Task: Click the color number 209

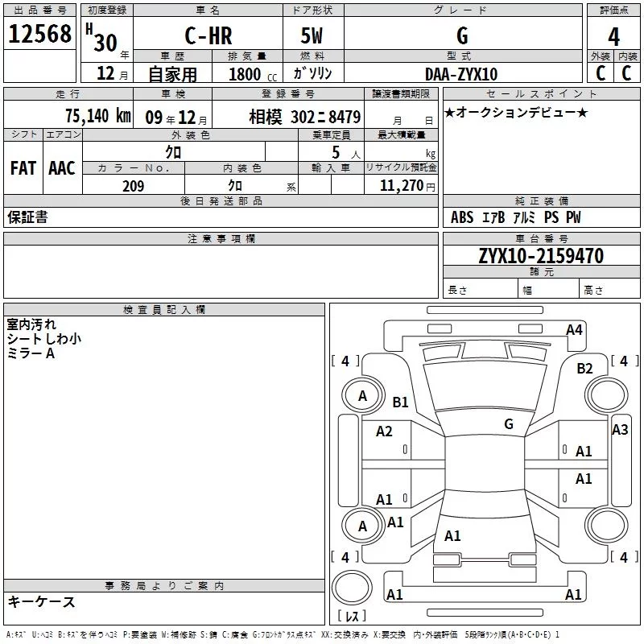Action: coord(133,186)
